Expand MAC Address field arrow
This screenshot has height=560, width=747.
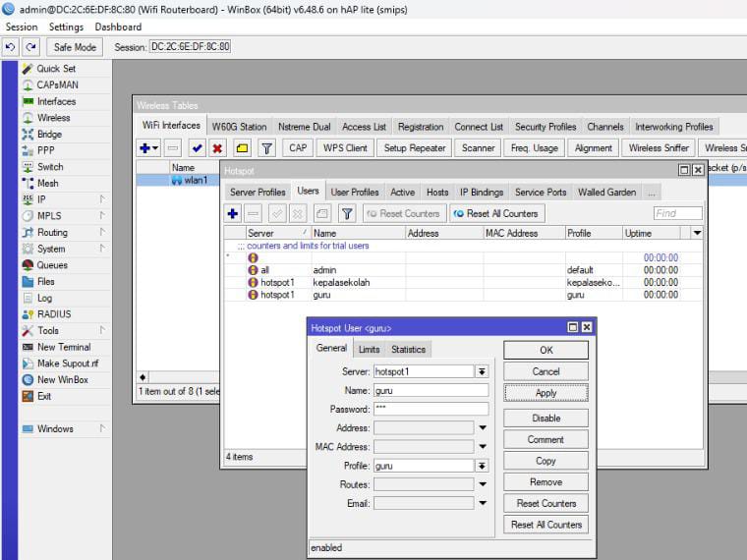pos(483,447)
